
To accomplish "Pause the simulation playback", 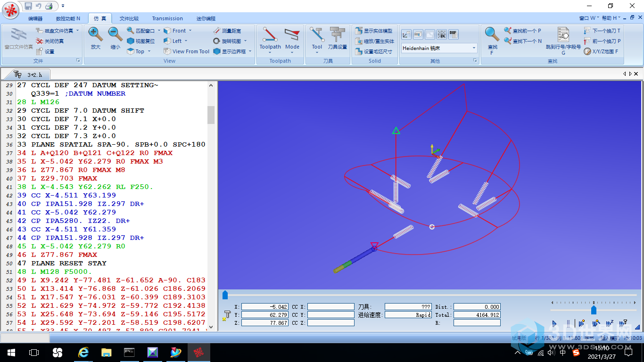I will (x=568, y=323).
